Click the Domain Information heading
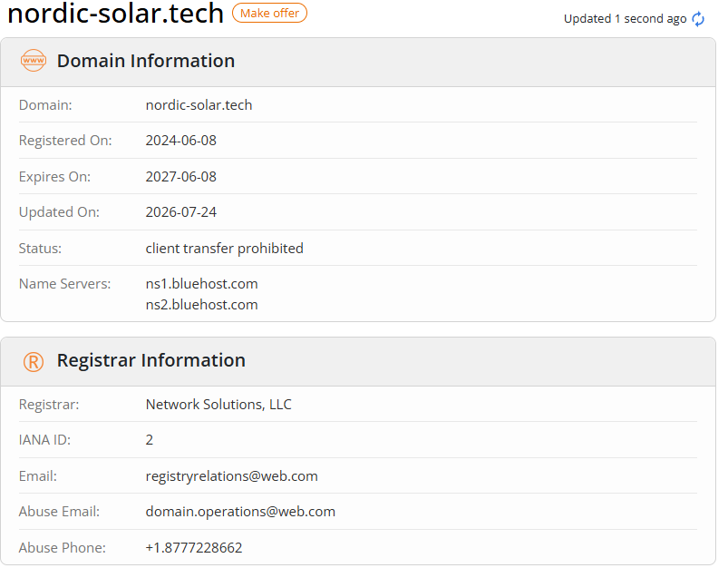 click(146, 61)
